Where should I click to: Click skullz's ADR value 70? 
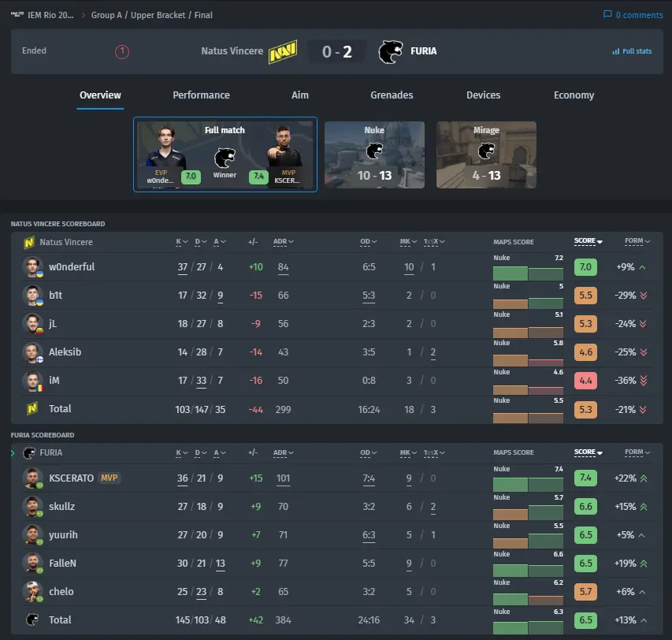tap(283, 507)
